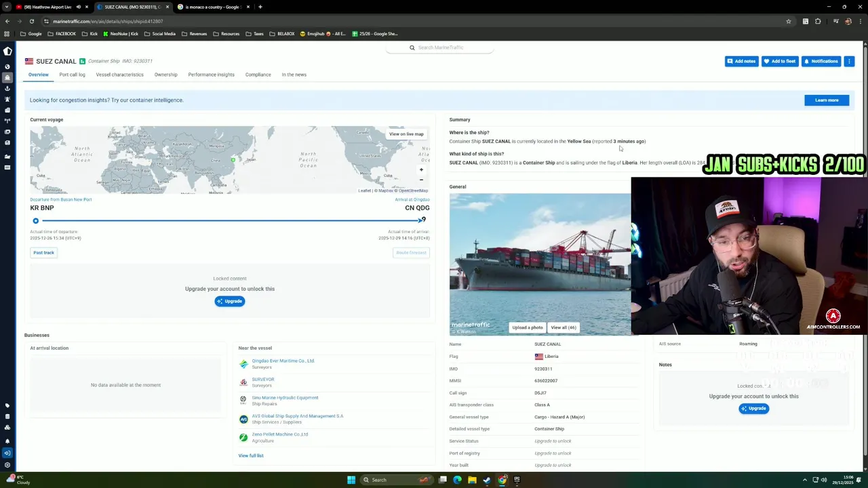The image size is (868, 488).
Task: Open the bookmarks apps grid icon
Action: [7, 34]
